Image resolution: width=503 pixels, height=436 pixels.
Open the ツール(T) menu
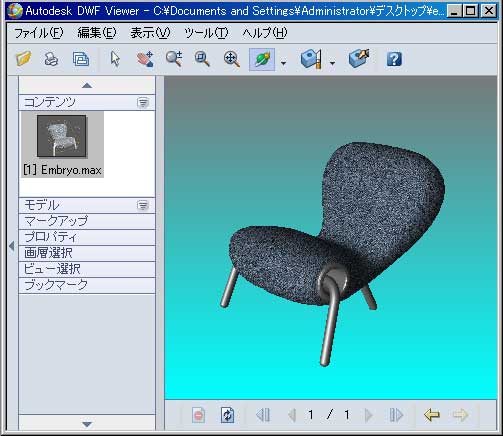[x=206, y=33]
